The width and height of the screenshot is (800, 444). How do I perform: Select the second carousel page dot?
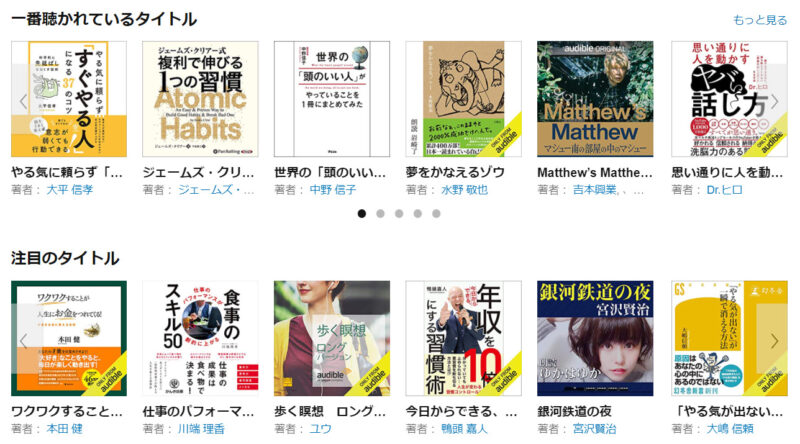click(380, 213)
